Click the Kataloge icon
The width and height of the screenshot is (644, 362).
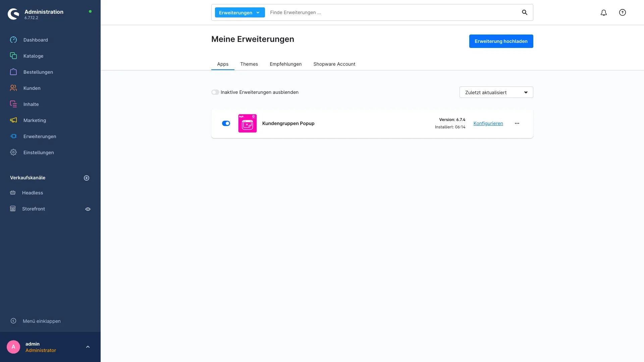[x=13, y=56]
